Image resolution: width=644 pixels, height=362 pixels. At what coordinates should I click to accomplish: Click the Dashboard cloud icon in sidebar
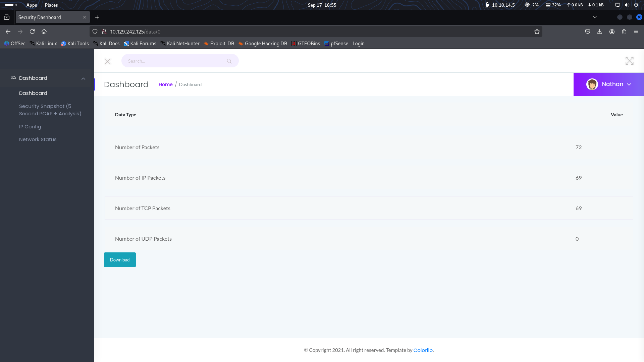[x=13, y=77]
